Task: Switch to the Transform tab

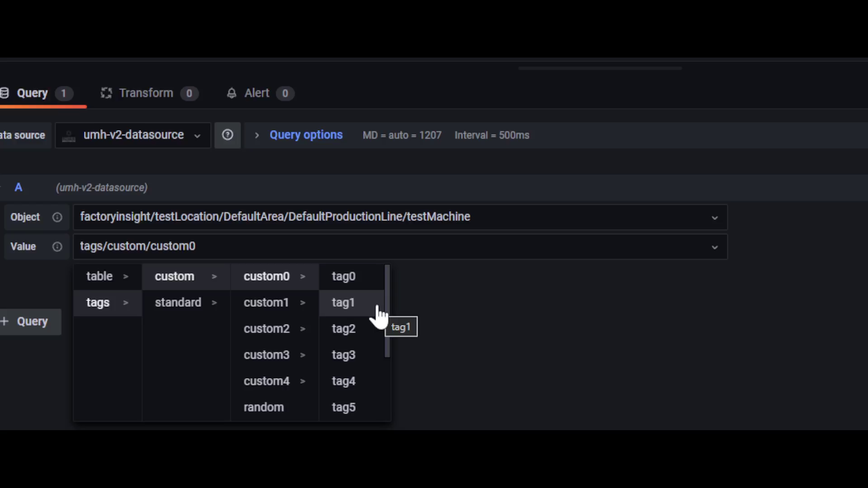Action: click(x=146, y=93)
